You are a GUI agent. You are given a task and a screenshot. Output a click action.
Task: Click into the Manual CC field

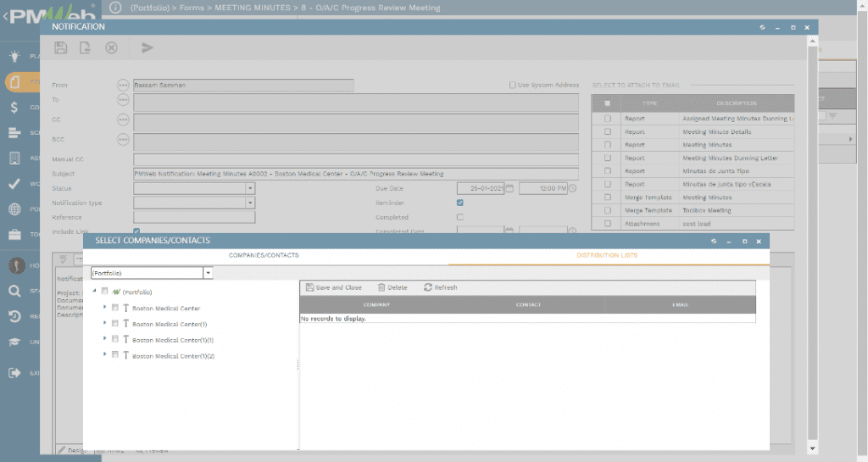click(x=356, y=159)
